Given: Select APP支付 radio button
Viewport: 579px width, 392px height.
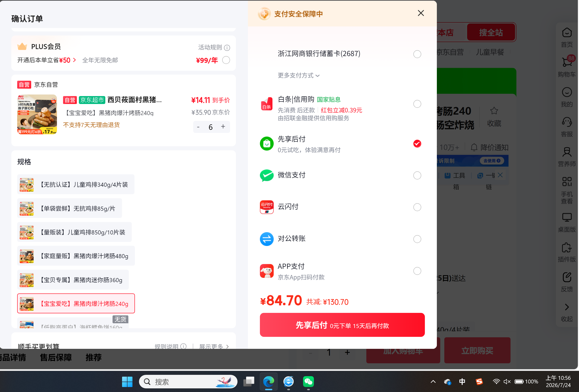Looking at the screenshot, I should click(417, 271).
